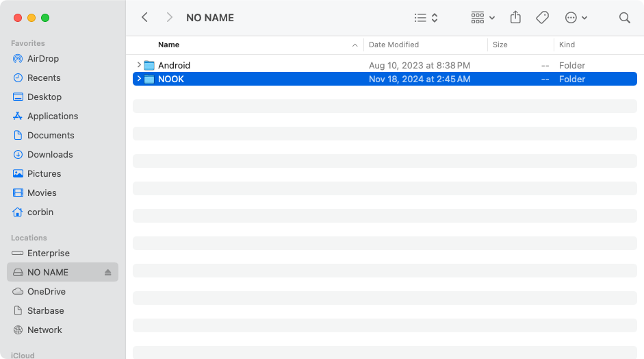Open Network in the sidebar
Image resolution: width=644 pixels, height=359 pixels.
[x=44, y=330]
